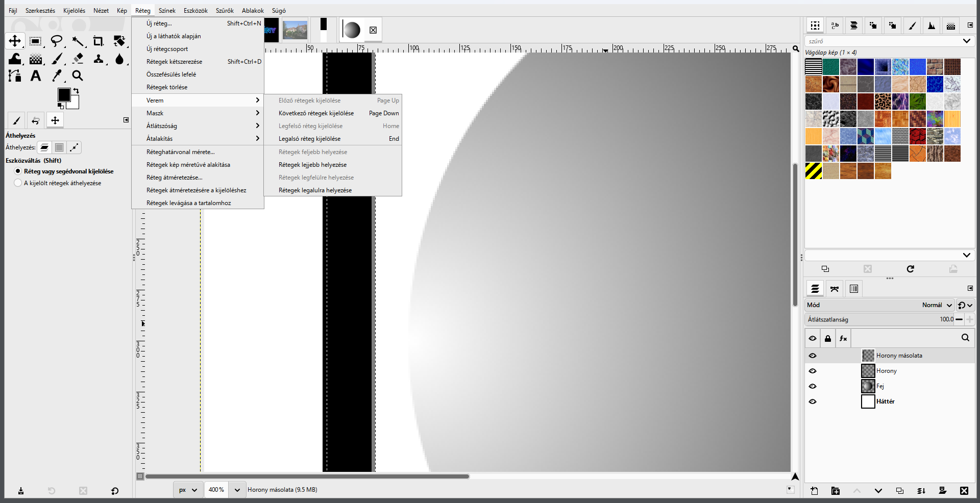Hide the Horony másolata layer
The width and height of the screenshot is (980, 503).
coord(813,356)
